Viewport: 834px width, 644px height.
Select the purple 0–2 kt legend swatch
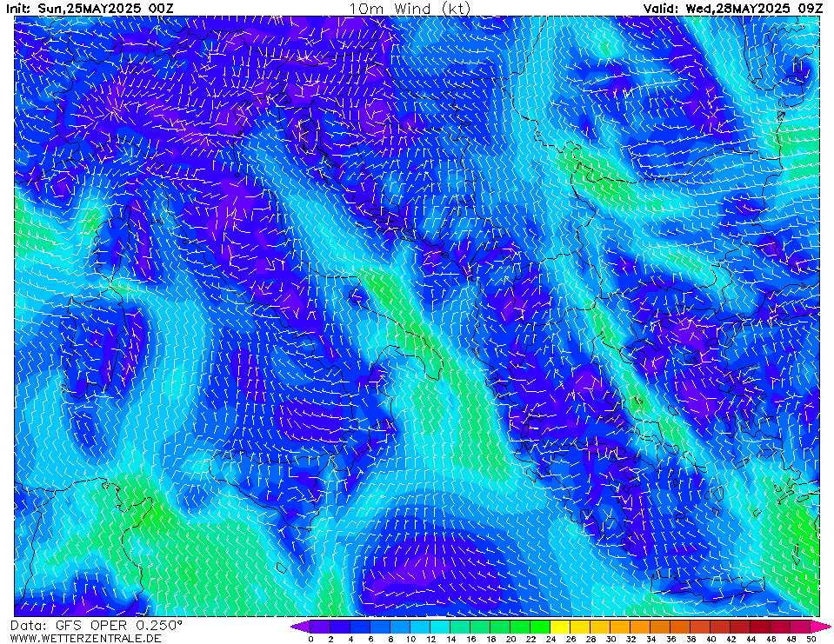pyautogui.click(x=320, y=627)
